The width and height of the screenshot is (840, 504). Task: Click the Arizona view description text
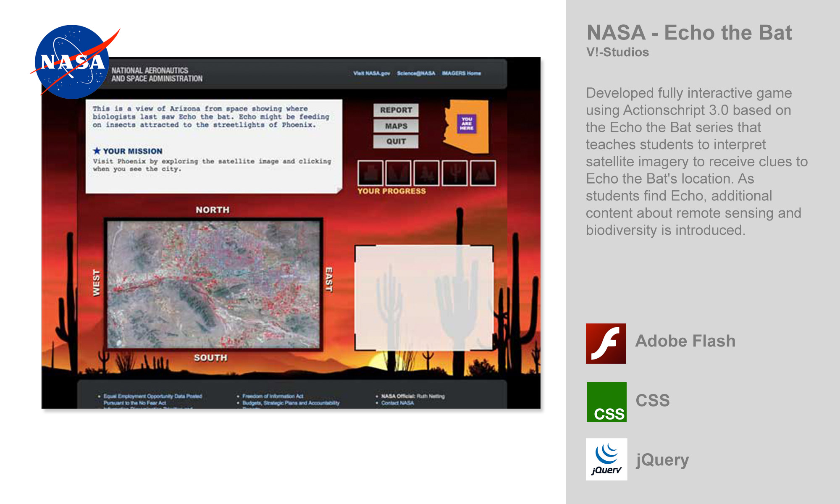tap(211, 117)
